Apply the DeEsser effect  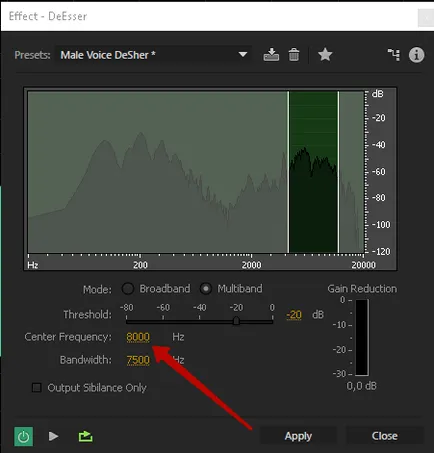(x=298, y=436)
